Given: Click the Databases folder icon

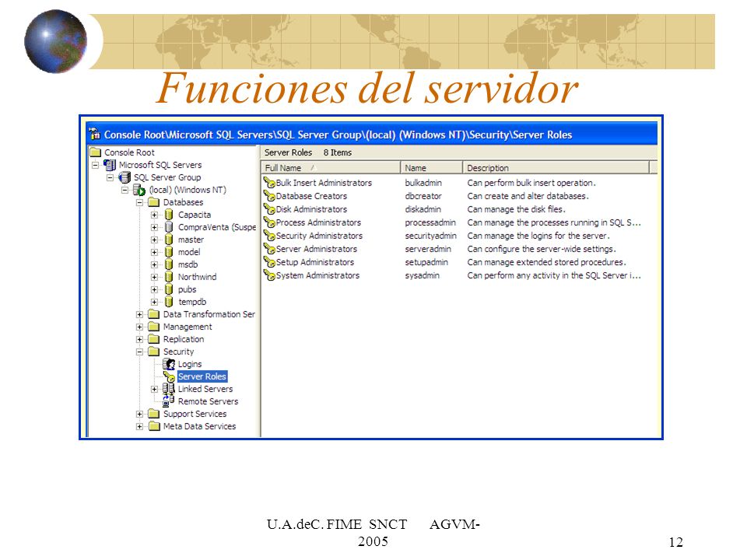Looking at the screenshot, I should click(x=153, y=202).
